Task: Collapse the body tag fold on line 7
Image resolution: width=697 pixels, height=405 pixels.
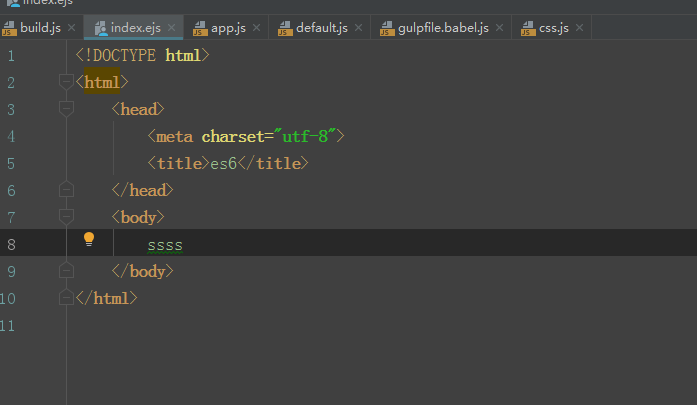Action: click(x=66, y=216)
